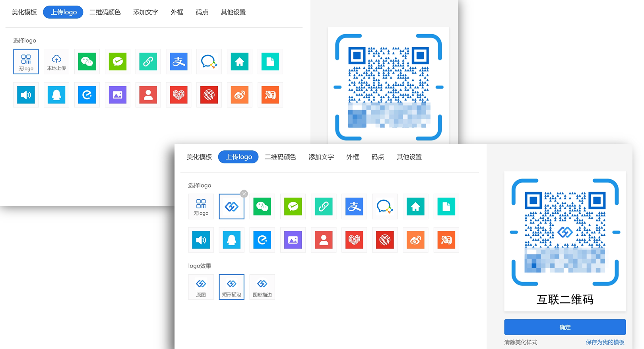Select 无logo option in back window
This screenshot has width=644, height=349.
click(26, 62)
